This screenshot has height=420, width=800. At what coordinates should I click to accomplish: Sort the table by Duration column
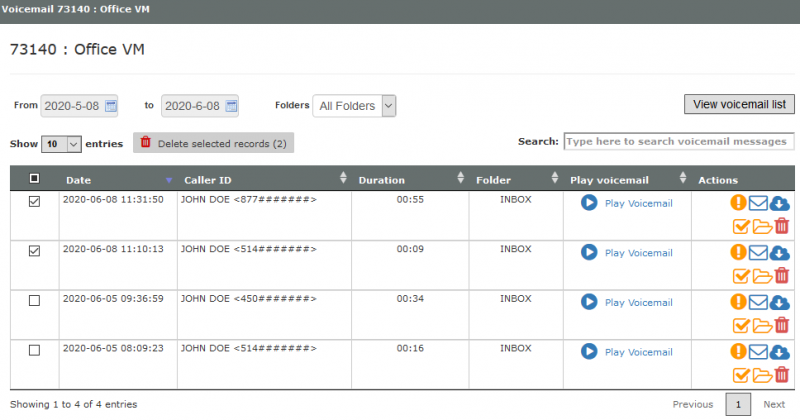(410, 180)
